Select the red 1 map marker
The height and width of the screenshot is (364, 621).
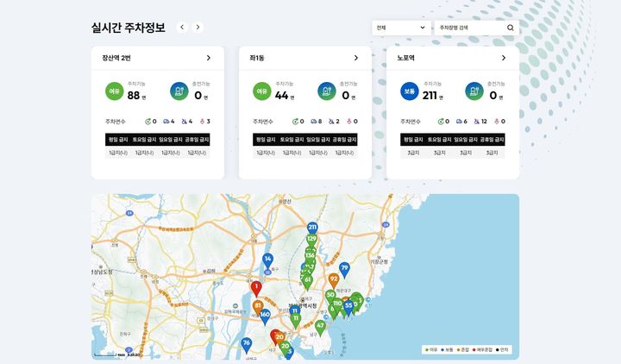(256, 287)
